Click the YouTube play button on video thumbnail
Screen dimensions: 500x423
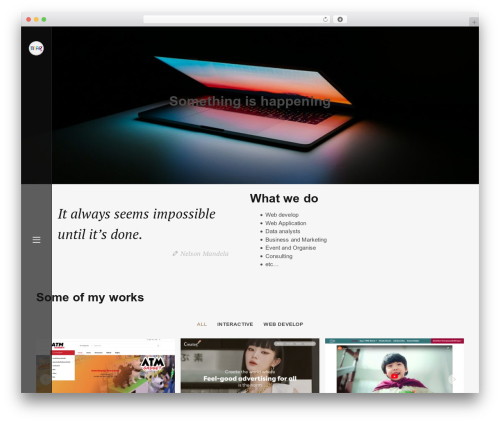395,377
